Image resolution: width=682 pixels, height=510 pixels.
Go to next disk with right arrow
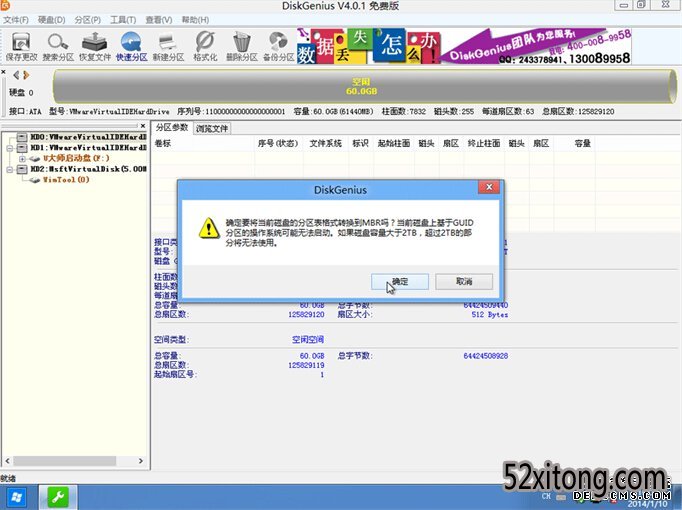coord(26,75)
